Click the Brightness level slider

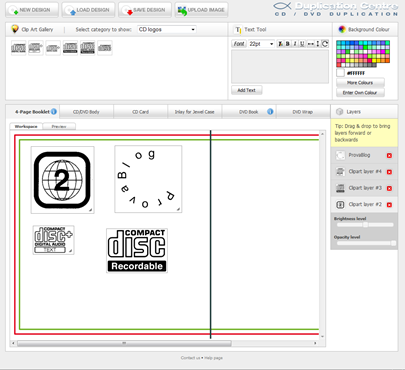point(365,225)
